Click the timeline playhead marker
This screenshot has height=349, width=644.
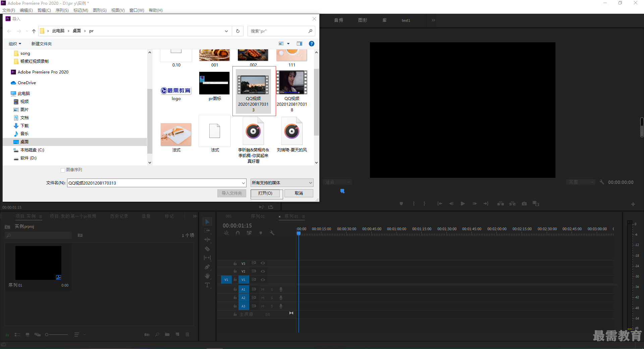299,233
